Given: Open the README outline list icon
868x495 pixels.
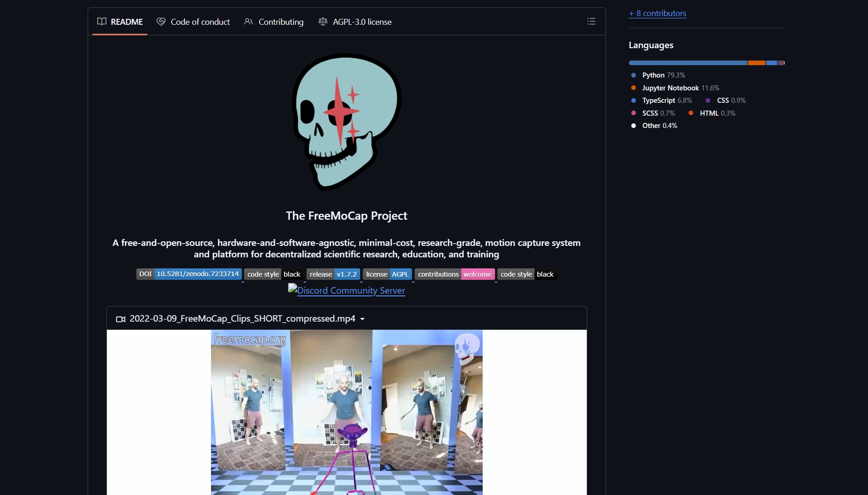Looking at the screenshot, I should pos(591,21).
